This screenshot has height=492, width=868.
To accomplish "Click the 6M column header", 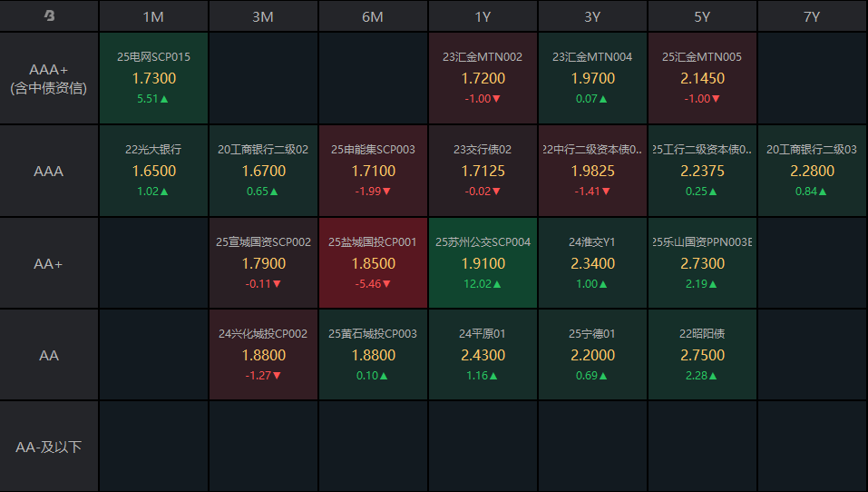I will (373, 16).
